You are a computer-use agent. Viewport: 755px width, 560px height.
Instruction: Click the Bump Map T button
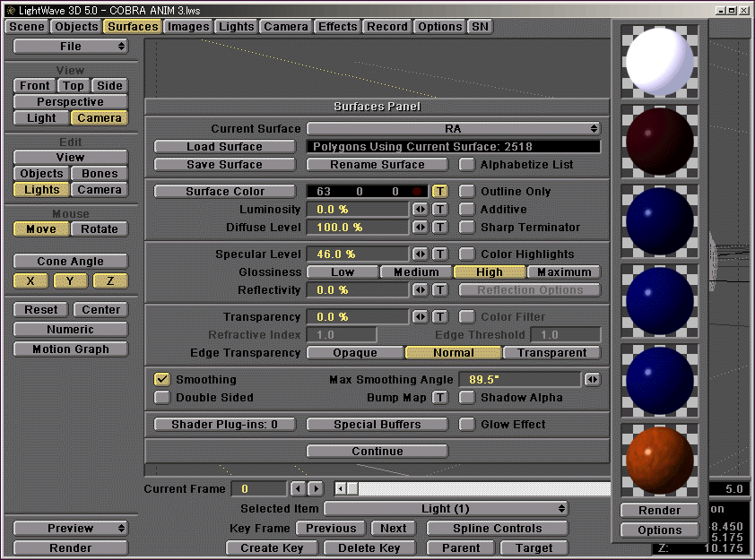[x=440, y=398]
